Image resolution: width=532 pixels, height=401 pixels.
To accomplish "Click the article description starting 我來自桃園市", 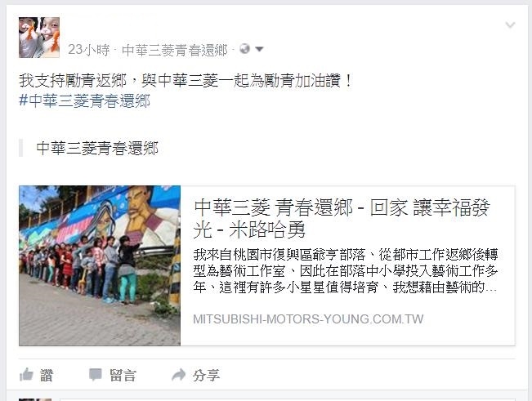I will [346, 271].
